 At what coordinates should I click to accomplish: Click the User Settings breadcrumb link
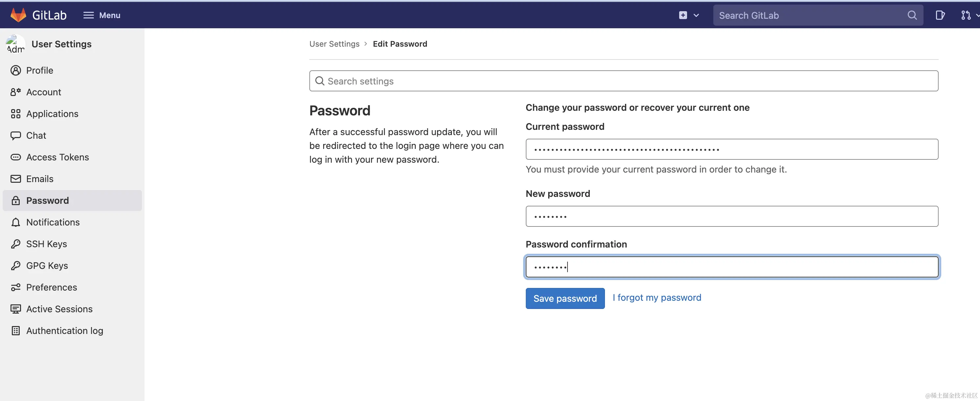tap(334, 44)
